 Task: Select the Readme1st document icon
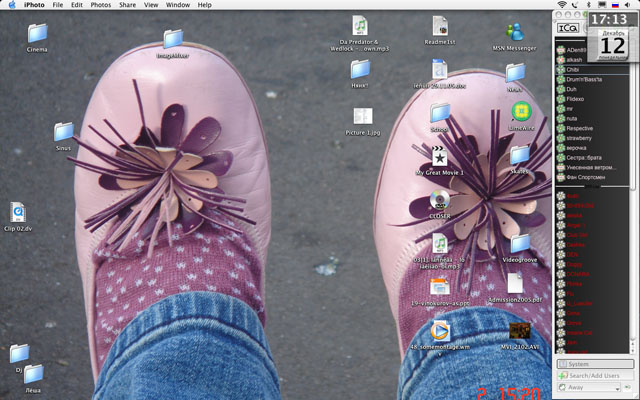click(x=439, y=26)
